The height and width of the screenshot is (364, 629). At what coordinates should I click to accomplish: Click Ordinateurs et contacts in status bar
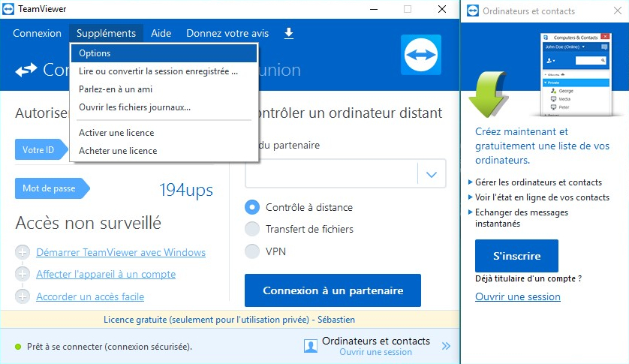click(x=376, y=341)
